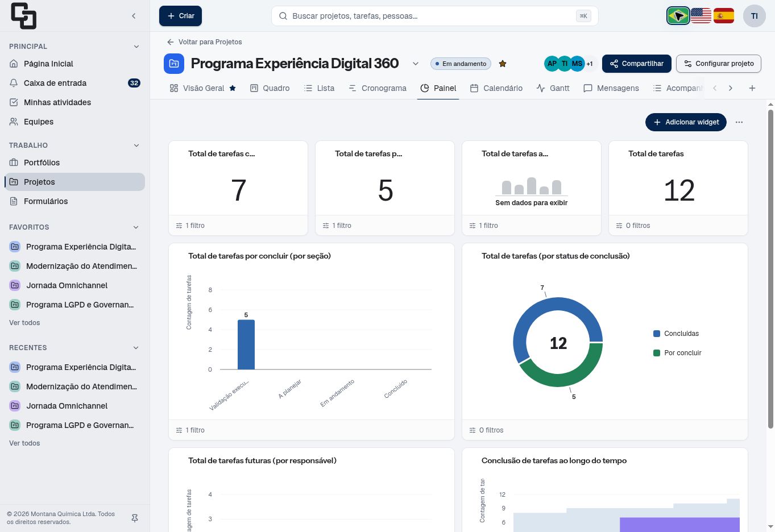
Task: Click the Compartilhar button
Action: [x=636, y=64]
